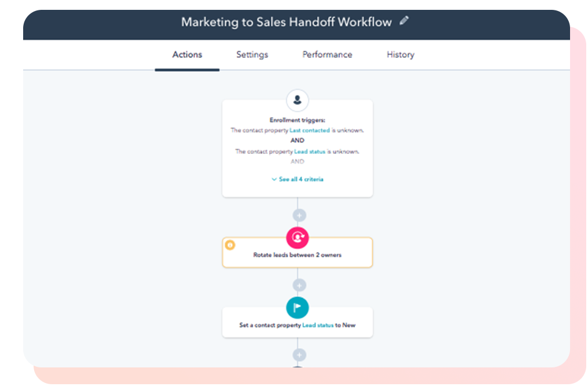Open Lead status link in enrollment triggers
Screen dimensions: 588x390
pyautogui.click(x=310, y=152)
